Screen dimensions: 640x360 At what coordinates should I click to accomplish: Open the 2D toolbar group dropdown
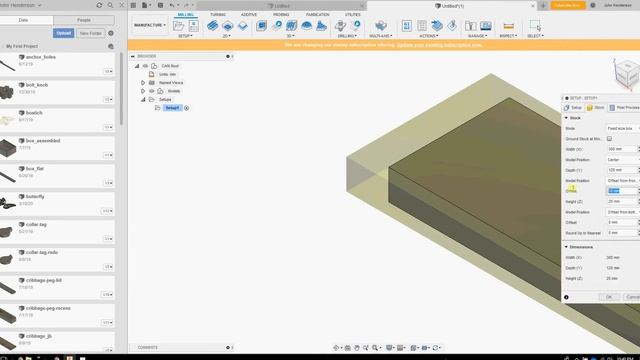[227, 36]
